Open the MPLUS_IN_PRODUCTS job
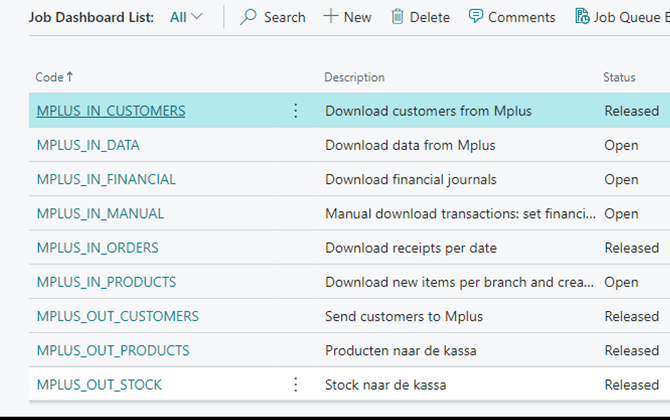 pyautogui.click(x=106, y=282)
